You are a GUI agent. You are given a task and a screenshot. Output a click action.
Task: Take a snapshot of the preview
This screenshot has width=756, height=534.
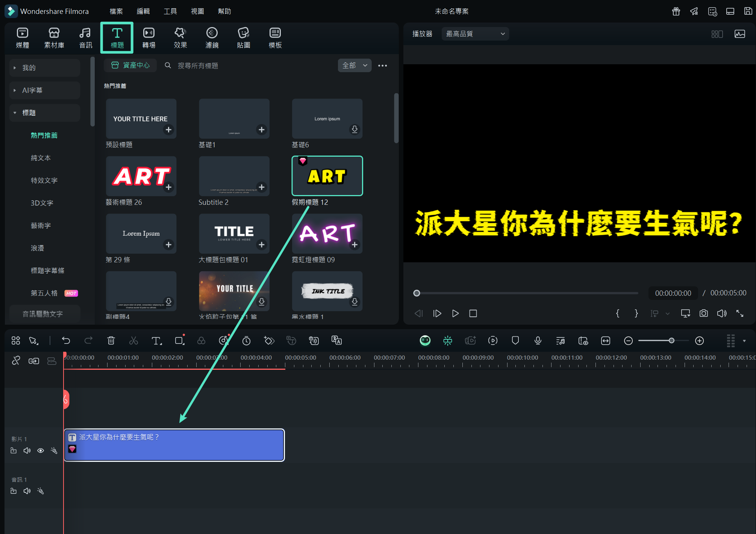click(703, 313)
